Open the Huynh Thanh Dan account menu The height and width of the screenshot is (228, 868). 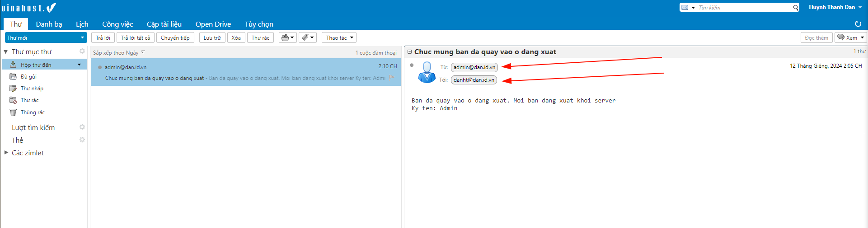(835, 7)
